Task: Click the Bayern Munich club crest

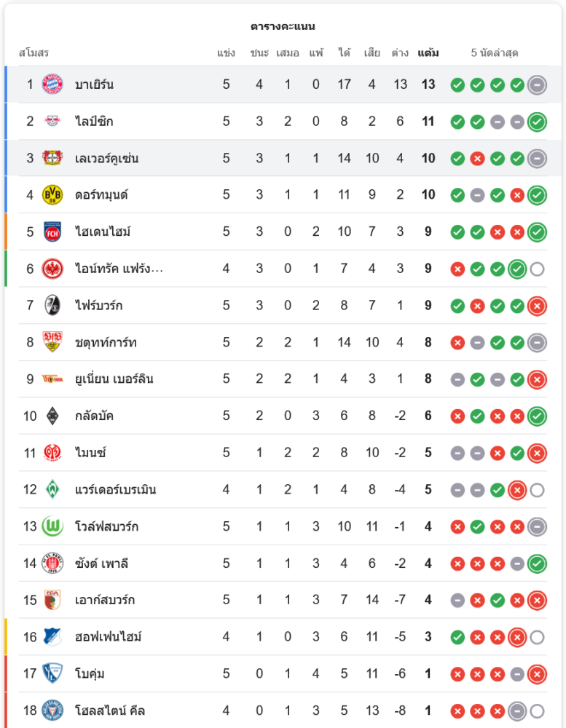Action: pos(52,84)
